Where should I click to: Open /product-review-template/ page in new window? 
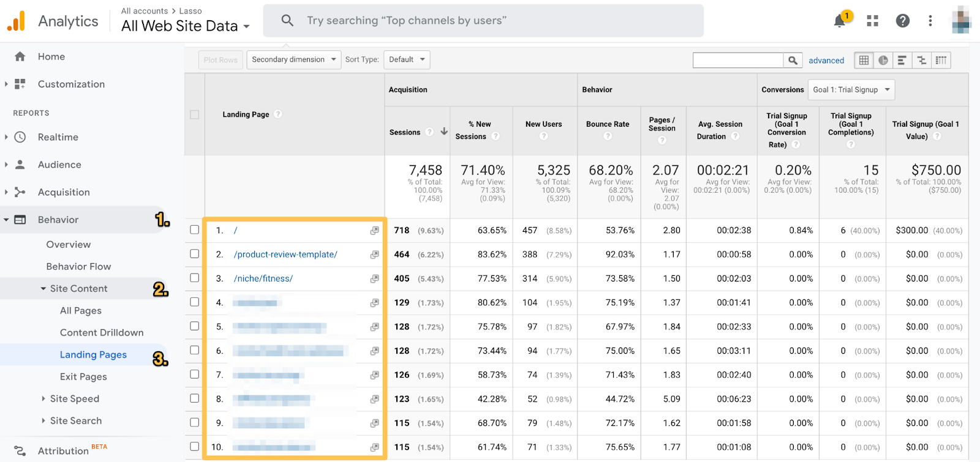[x=374, y=255]
